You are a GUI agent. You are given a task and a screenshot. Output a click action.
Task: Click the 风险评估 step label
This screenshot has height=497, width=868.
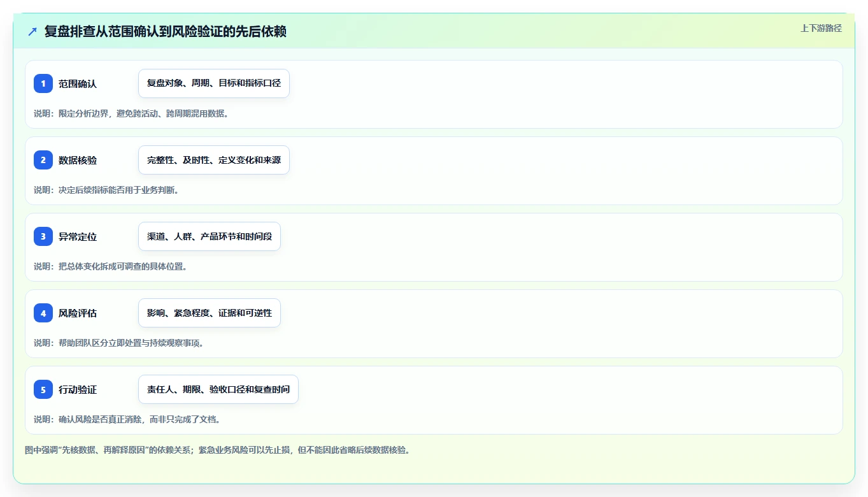coord(78,313)
